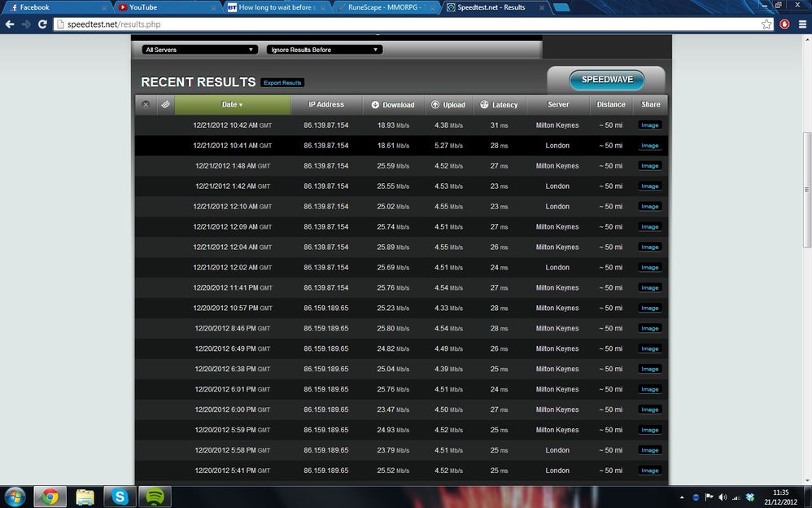
Task: Switch to the YouTube tab
Action: point(166,7)
